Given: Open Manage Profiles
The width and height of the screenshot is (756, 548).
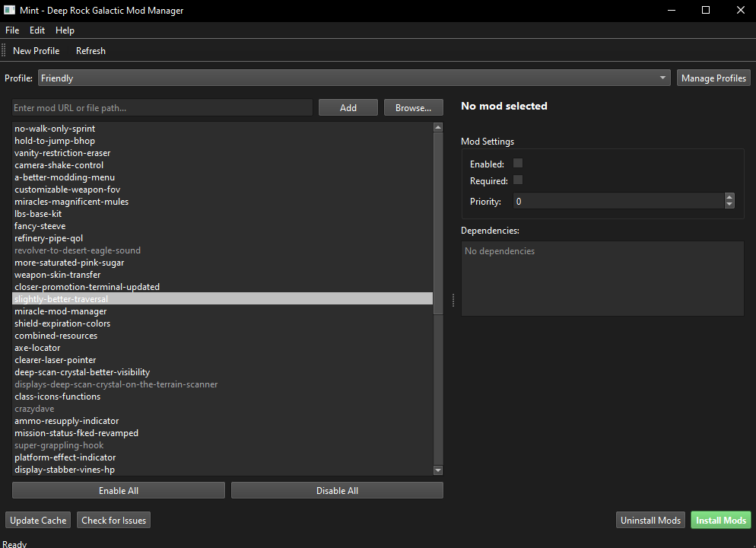Looking at the screenshot, I should click(713, 78).
